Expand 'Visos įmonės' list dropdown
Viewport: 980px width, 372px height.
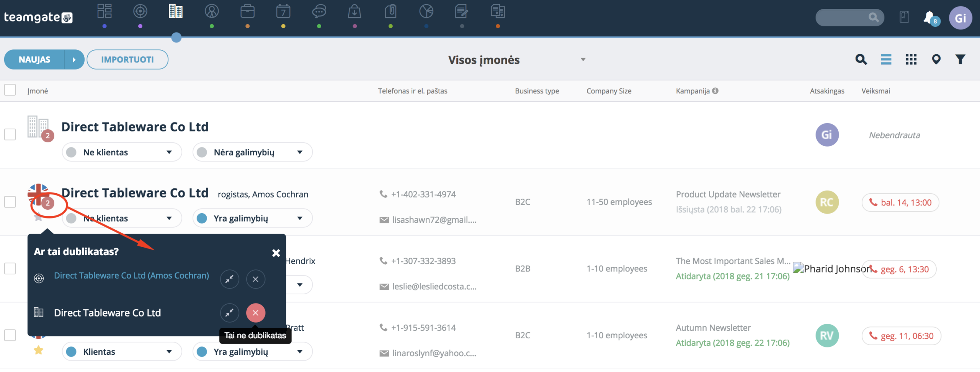click(583, 59)
